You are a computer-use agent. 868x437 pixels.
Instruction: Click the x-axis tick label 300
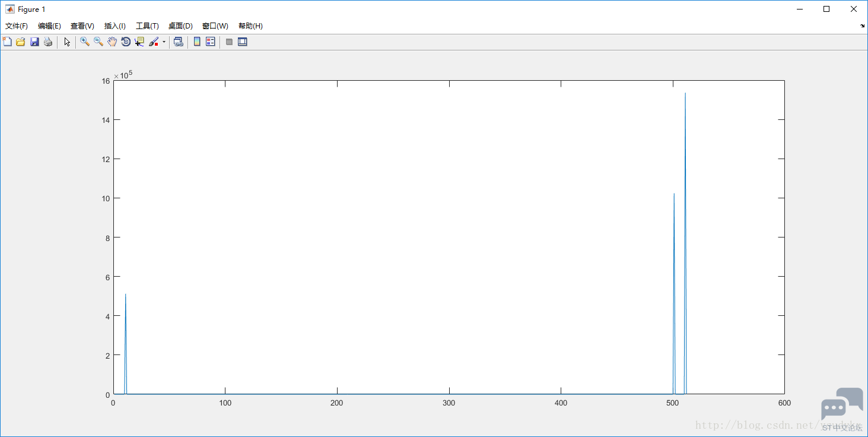click(x=449, y=403)
